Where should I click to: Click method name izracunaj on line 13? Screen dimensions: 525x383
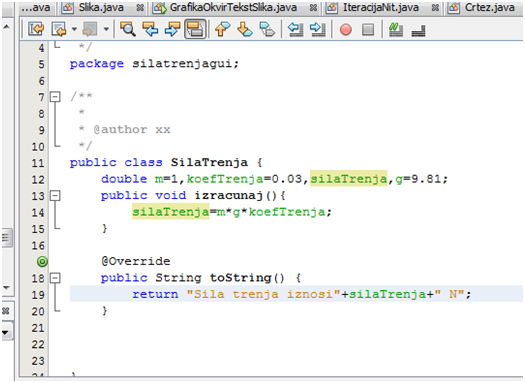pyautogui.click(x=229, y=196)
